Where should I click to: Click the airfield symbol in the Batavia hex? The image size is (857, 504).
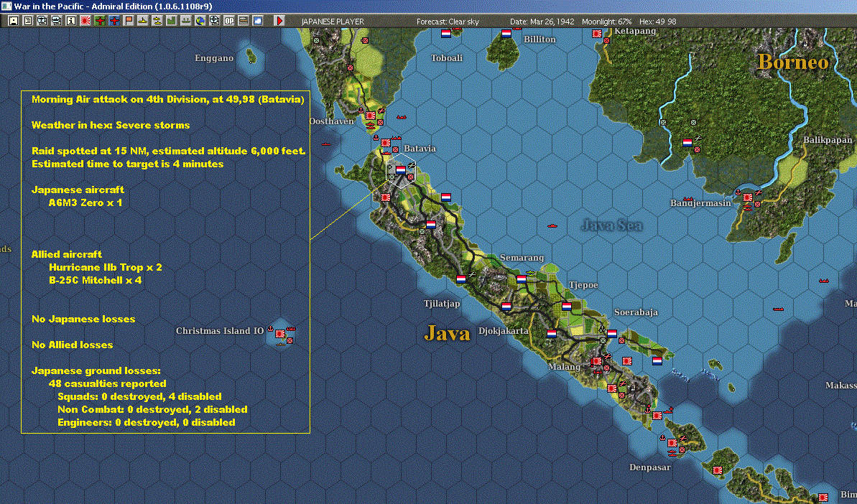(412, 165)
